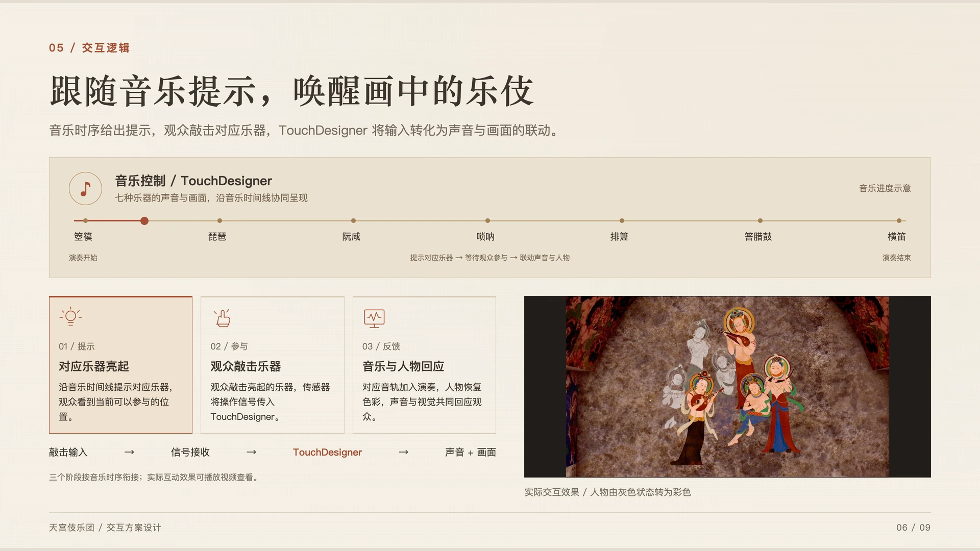The image size is (980, 551).
Task: Click the 音乐控制 / TouchDesigner heading
Action: point(193,181)
